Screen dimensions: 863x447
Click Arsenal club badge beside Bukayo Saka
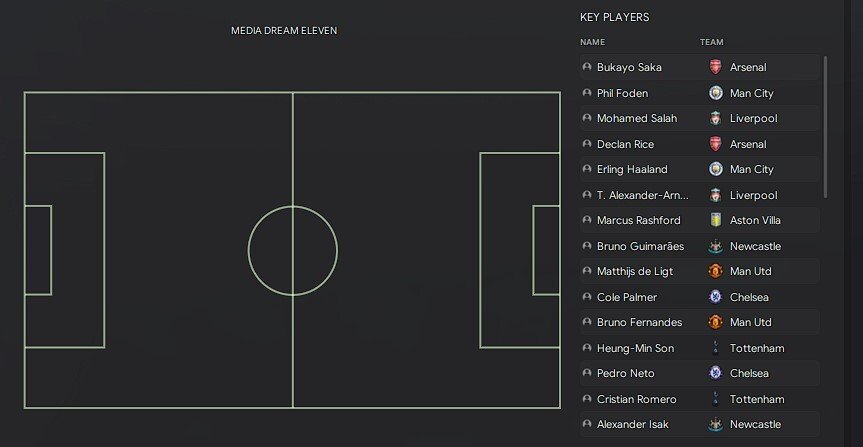[x=715, y=67]
